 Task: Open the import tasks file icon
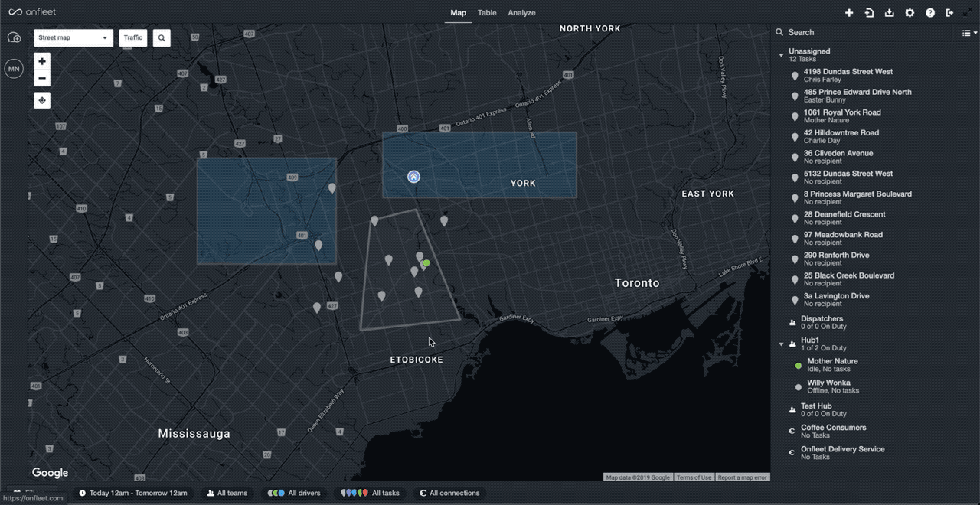[x=869, y=13]
